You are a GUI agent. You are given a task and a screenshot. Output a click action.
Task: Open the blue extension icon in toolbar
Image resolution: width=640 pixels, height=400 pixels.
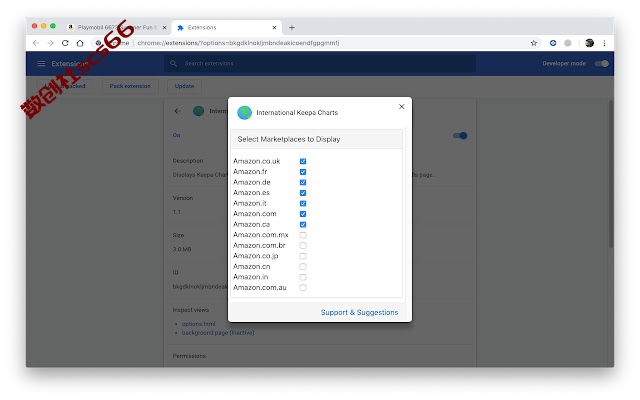click(553, 43)
